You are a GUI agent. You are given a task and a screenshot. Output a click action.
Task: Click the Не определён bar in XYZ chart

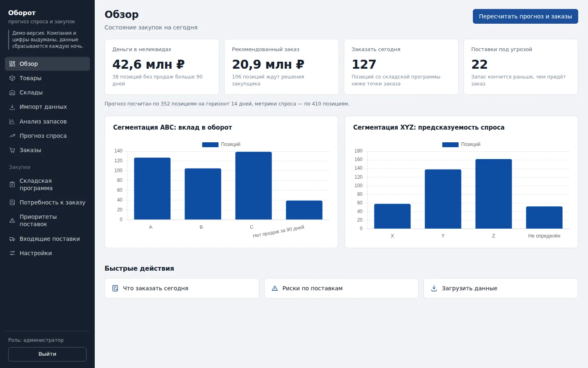click(x=544, y=218)
